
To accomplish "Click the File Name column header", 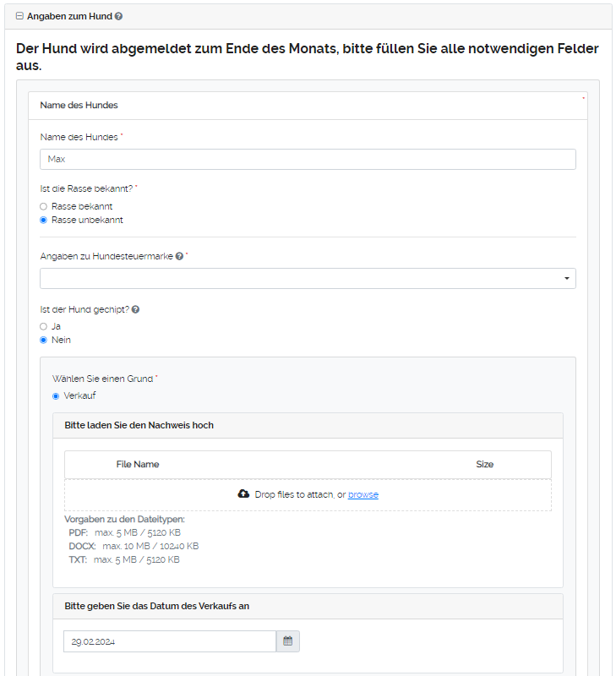I will (138, 464).
